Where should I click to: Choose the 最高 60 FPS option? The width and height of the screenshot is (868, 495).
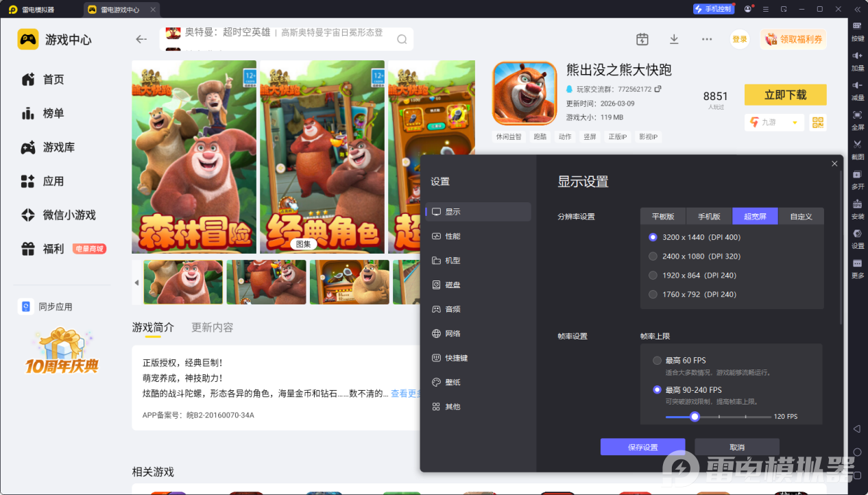[x=657, y=361]
